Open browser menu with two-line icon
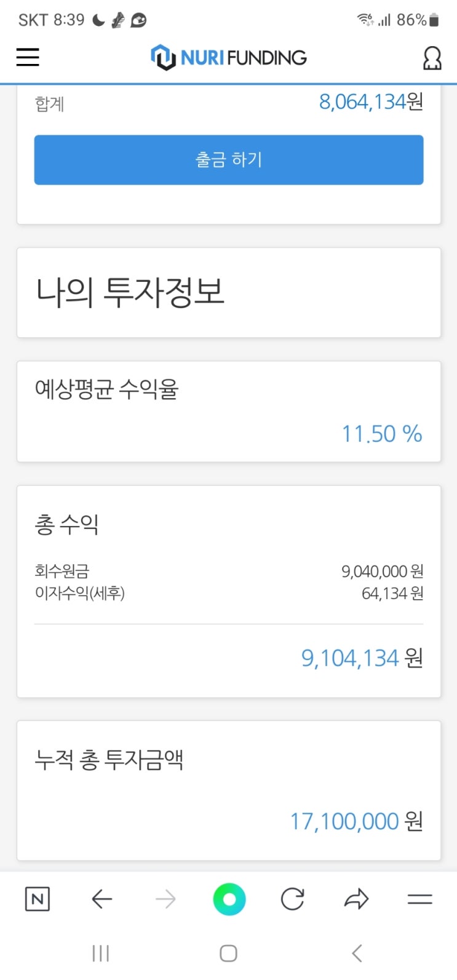This screenshot has height=980, width=457. [420, 899]
